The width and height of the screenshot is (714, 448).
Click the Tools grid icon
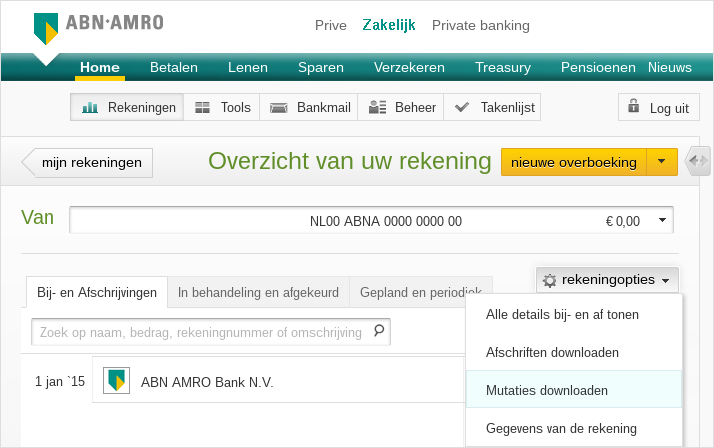click(x=202, y=107)
